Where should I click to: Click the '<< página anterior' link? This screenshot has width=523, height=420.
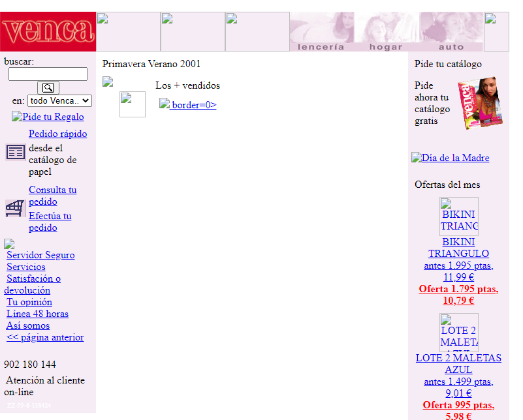(x=45, y=337)
